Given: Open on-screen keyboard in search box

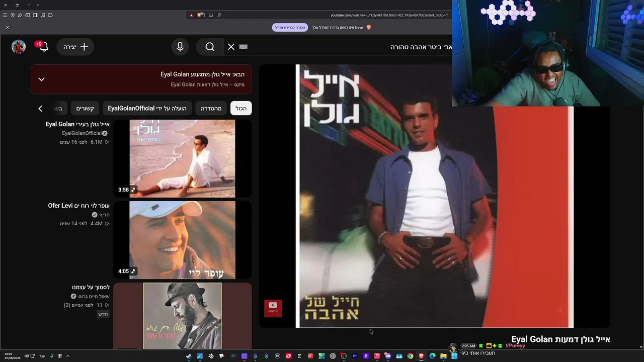Looking at the screenshot, I should pyautogui.click(x=244, y=47).
